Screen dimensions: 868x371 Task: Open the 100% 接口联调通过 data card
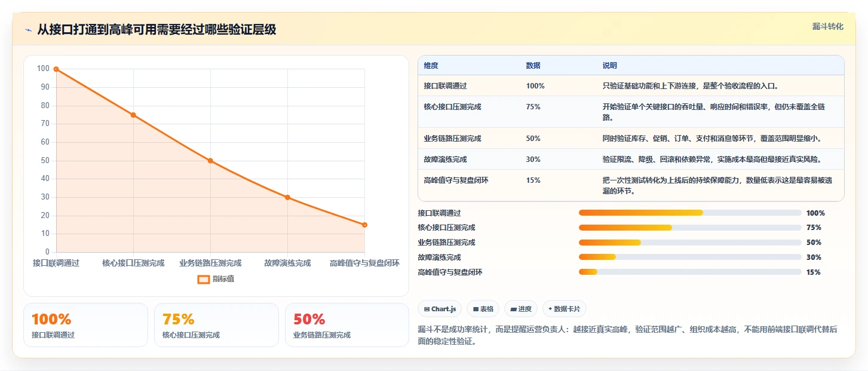click(x=85, y=325)
